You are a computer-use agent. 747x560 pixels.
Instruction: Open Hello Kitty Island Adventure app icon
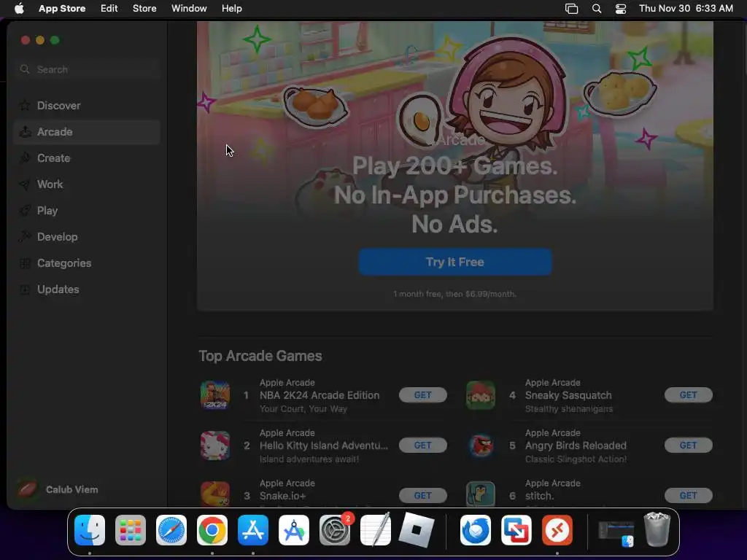(x=215, y=446)
